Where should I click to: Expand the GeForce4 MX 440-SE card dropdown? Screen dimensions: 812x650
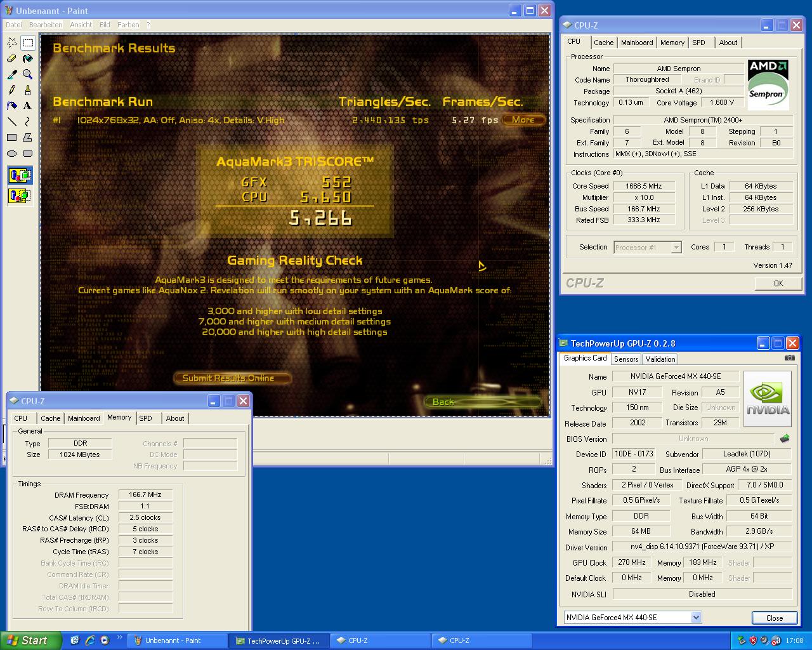coord(696,617)
